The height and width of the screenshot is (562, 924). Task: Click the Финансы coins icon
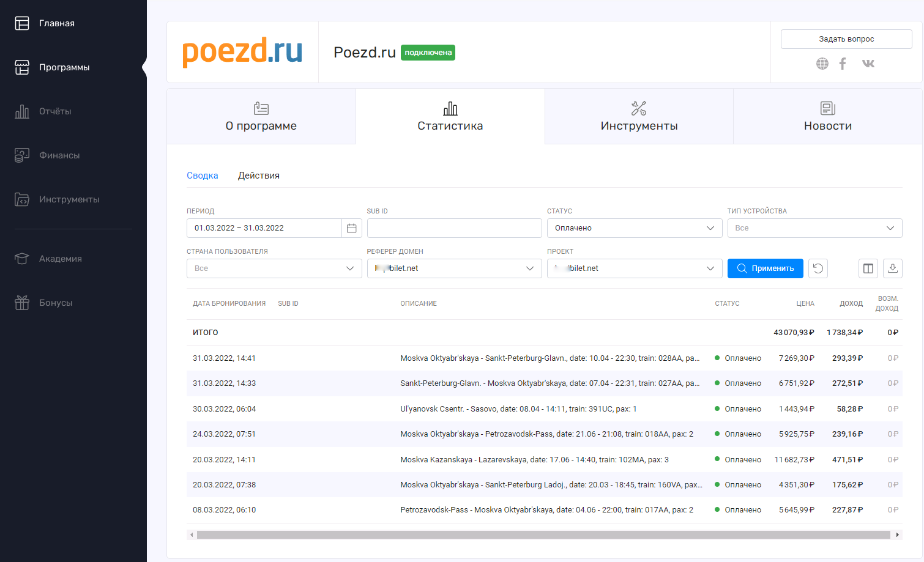[x=22, y=155]
